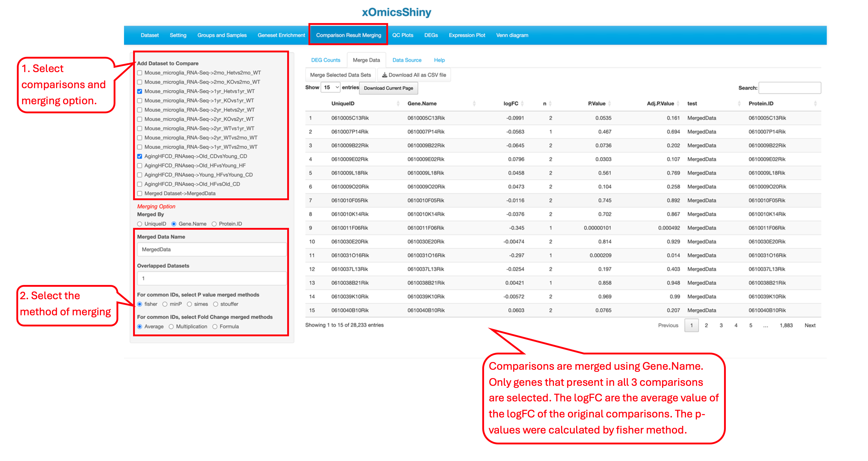The image size is (868, 461).
Task: Sort table by logFC column arrows
Action: pyautogui.click(x=522, y=103)
